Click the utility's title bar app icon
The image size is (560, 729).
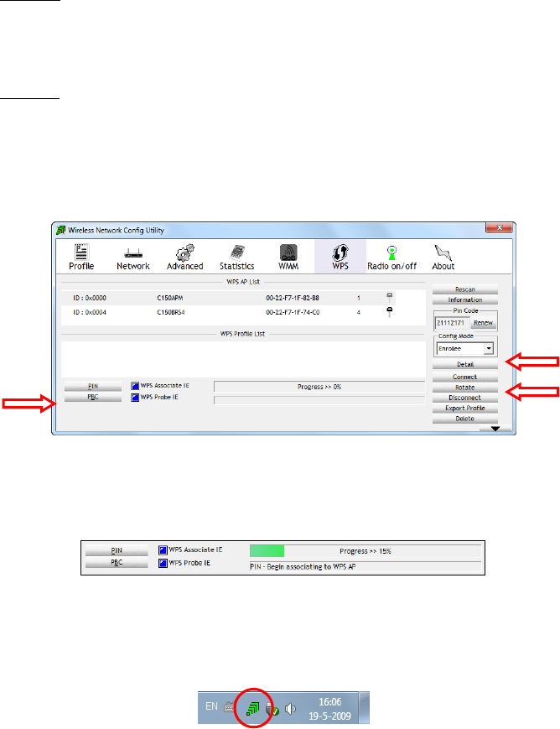click(x=61, y=230)
